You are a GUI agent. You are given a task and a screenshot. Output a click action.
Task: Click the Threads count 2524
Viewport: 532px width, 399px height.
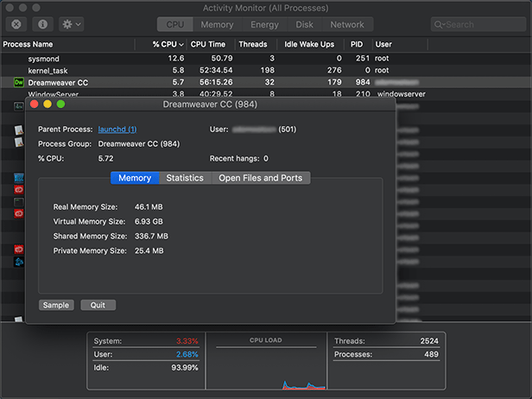[429, 341]
